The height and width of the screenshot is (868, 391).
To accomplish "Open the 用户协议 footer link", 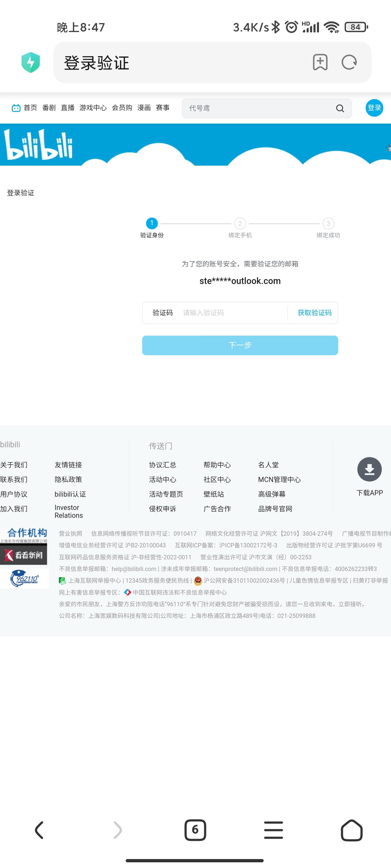I will click(x=14, y=494).
